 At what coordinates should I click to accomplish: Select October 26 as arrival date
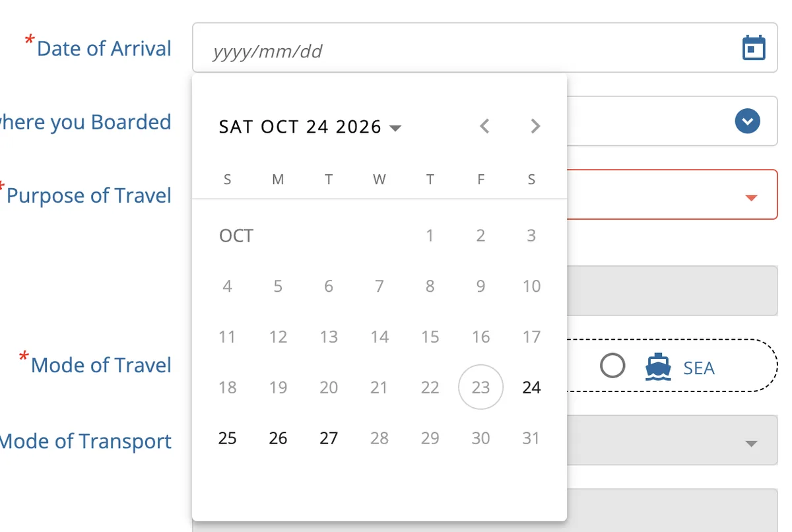tap(278, 438)
